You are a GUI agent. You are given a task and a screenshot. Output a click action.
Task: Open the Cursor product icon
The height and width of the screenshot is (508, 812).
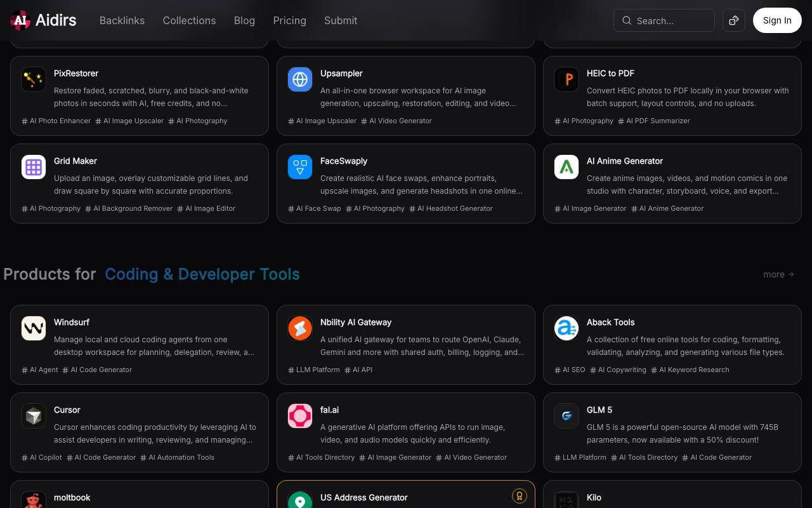click(x=34, y=416)
